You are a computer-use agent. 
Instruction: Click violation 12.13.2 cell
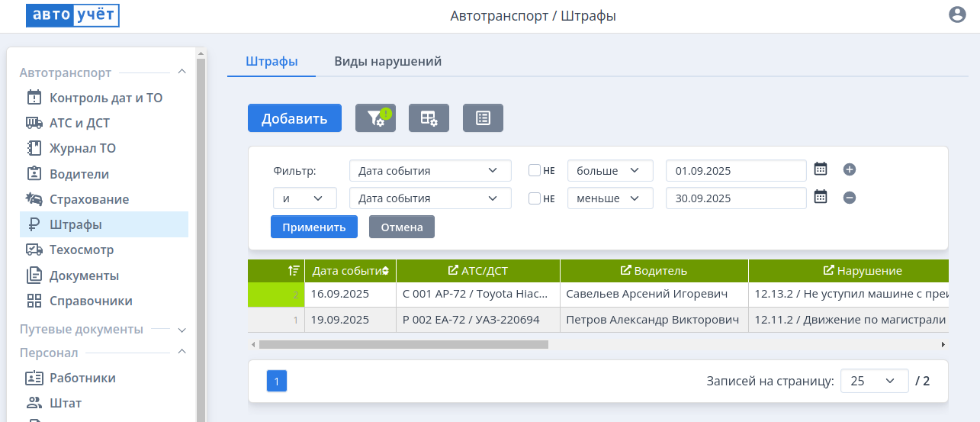tap(848, 294)
